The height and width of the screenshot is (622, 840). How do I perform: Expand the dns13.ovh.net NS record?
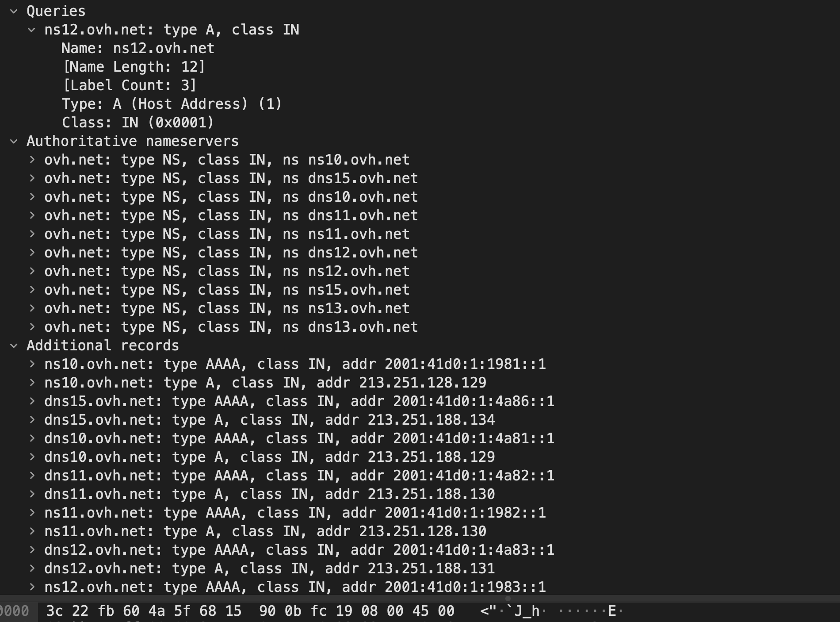32,327
